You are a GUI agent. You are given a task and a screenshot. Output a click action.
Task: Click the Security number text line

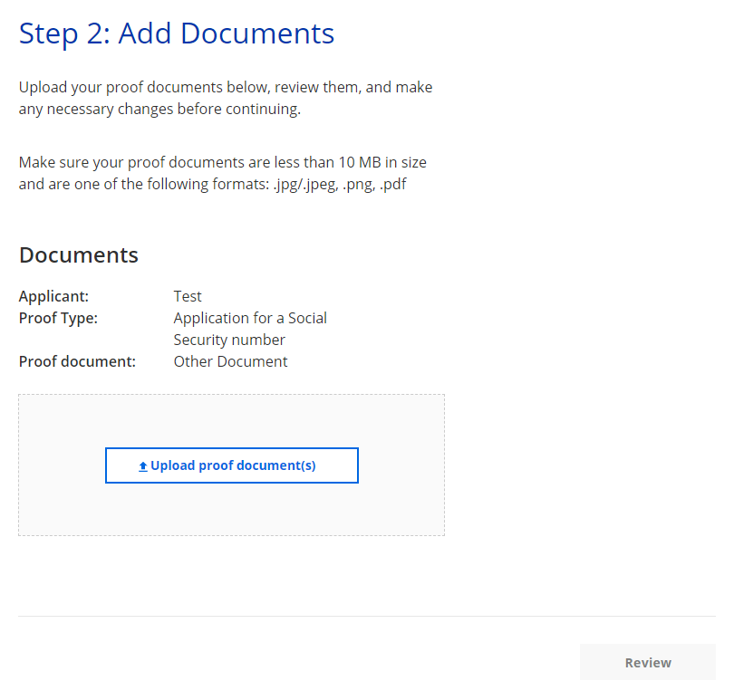(x=229, y=340)
